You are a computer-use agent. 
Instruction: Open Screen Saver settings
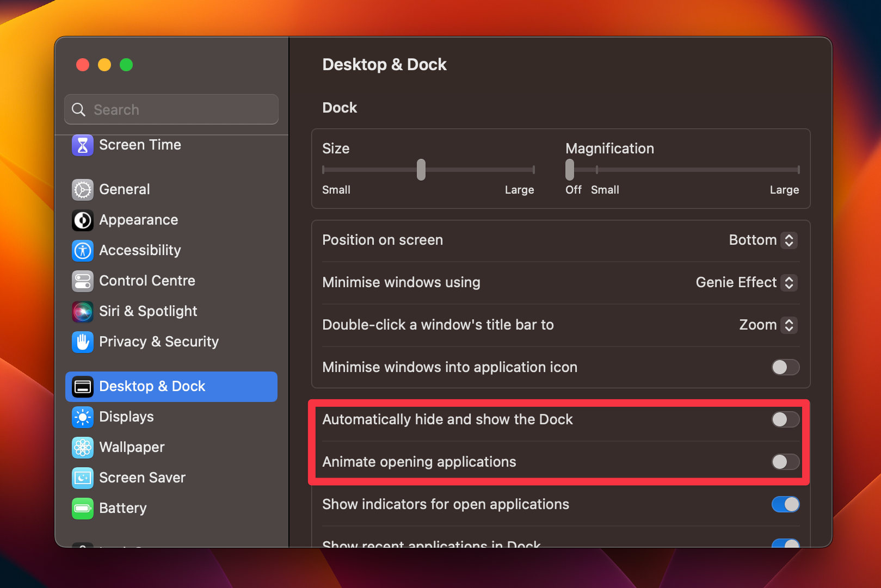point(83,478)
